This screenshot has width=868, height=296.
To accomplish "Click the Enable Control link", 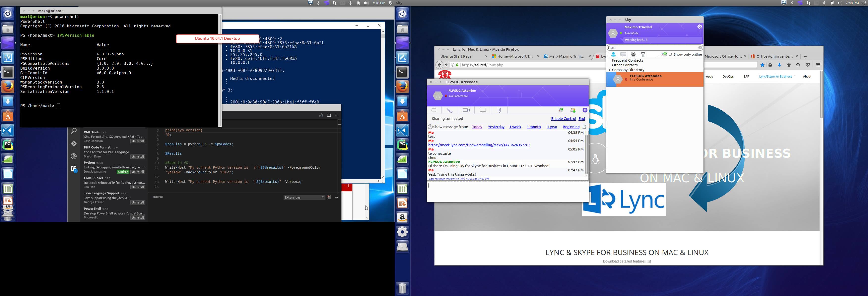I will click(563, 119).
